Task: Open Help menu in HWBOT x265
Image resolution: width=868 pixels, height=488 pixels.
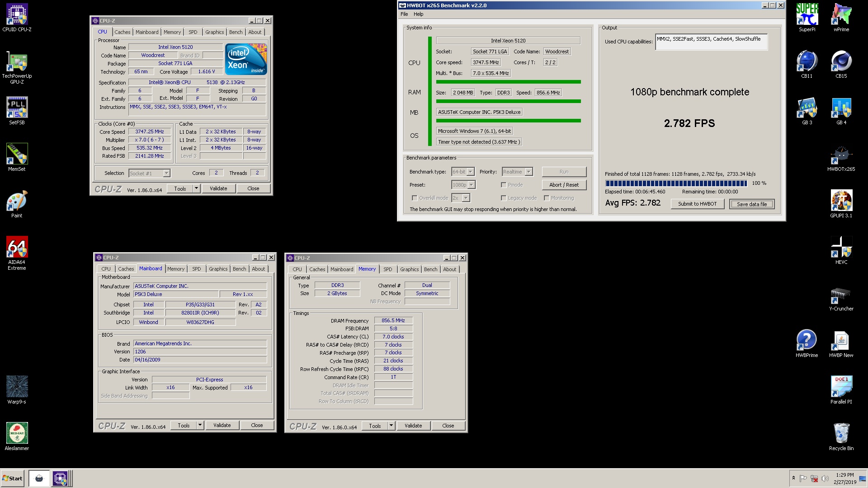Action: 419,14
